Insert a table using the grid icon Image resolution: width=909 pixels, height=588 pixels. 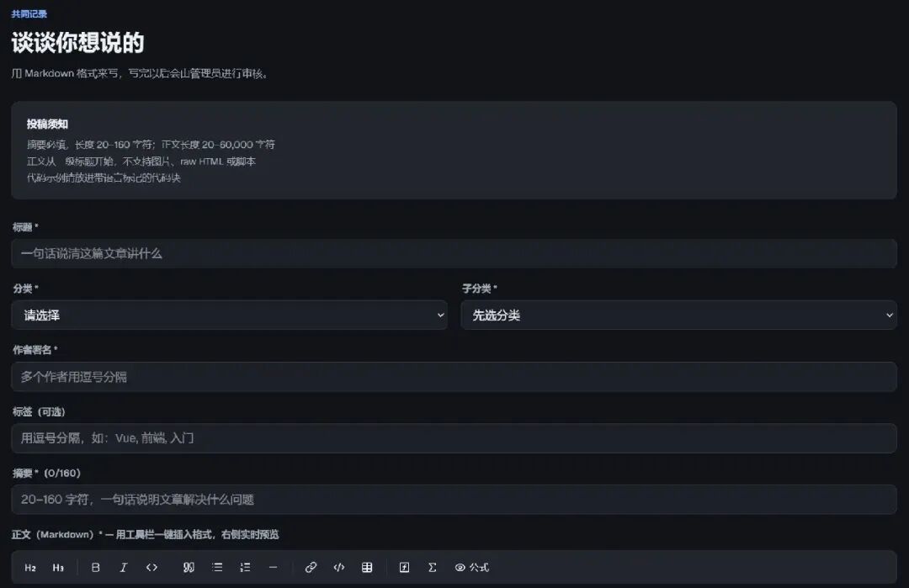pos(367,568)
